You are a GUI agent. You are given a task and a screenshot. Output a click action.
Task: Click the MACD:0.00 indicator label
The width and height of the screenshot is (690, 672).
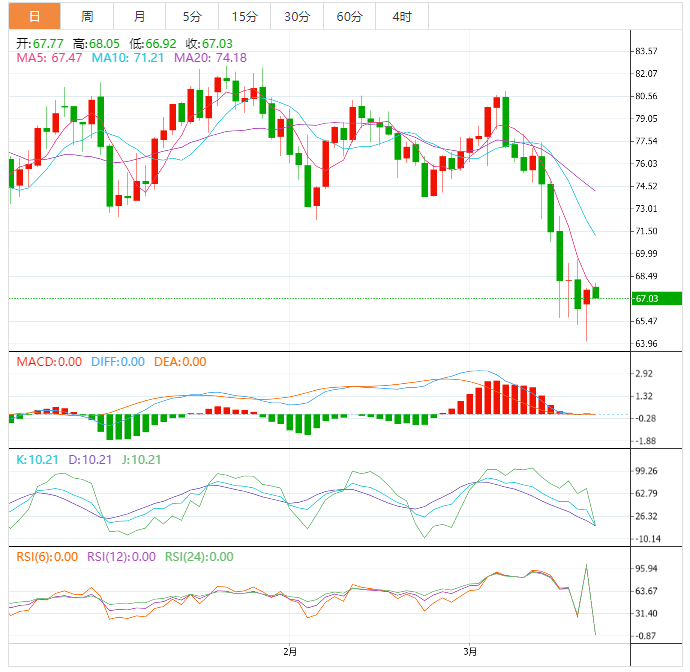point(49,362)
